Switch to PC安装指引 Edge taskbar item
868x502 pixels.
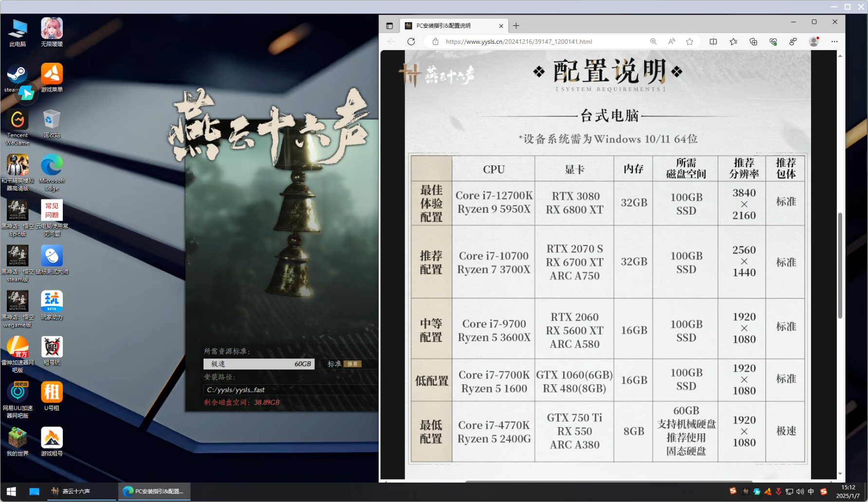coord(154,491)
